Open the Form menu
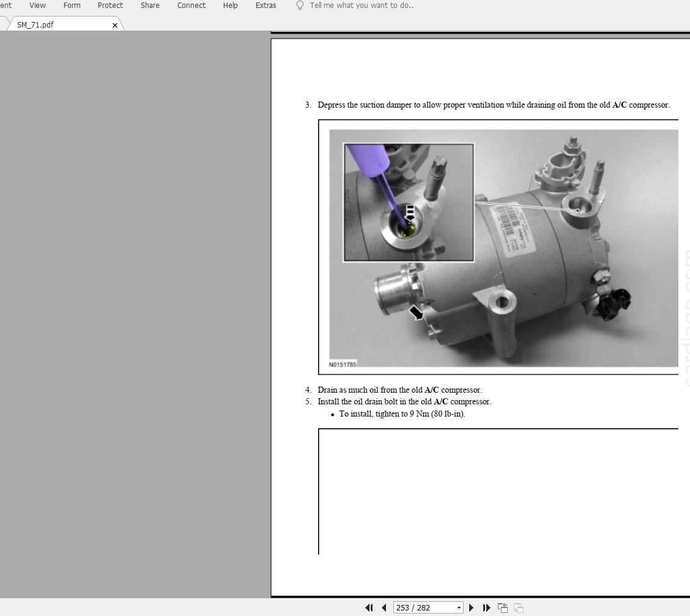This screenshot has width=690, height=616. (x=72, y=6)
